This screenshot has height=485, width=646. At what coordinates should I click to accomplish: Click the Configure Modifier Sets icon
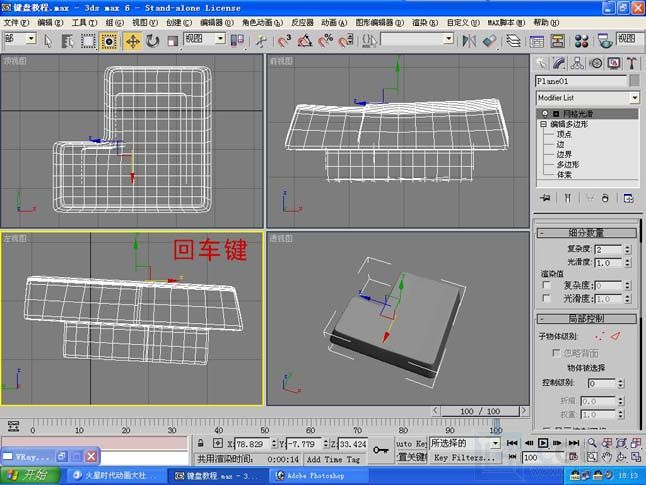tap(628, 198)
